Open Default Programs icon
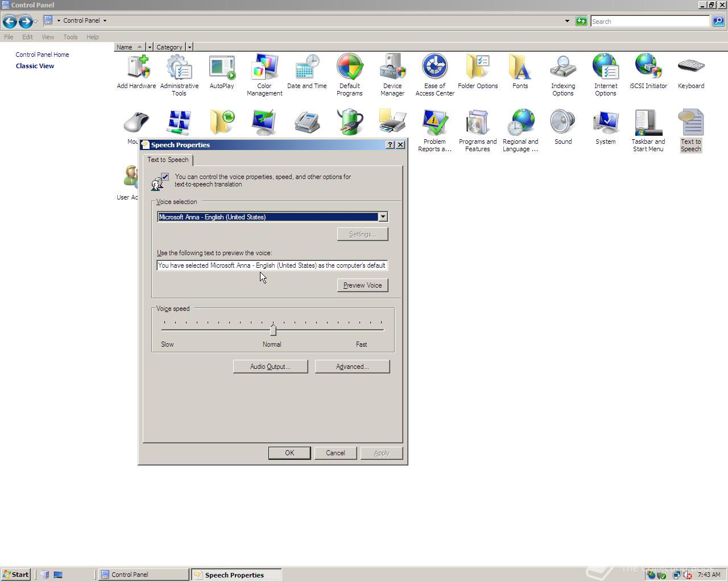 (x=350, y=75)
